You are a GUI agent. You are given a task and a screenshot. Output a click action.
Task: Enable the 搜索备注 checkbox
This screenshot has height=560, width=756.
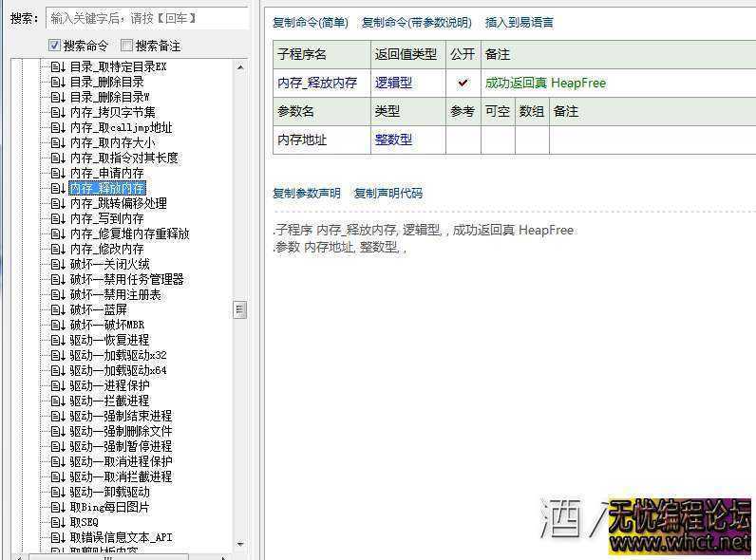(127, 46)
